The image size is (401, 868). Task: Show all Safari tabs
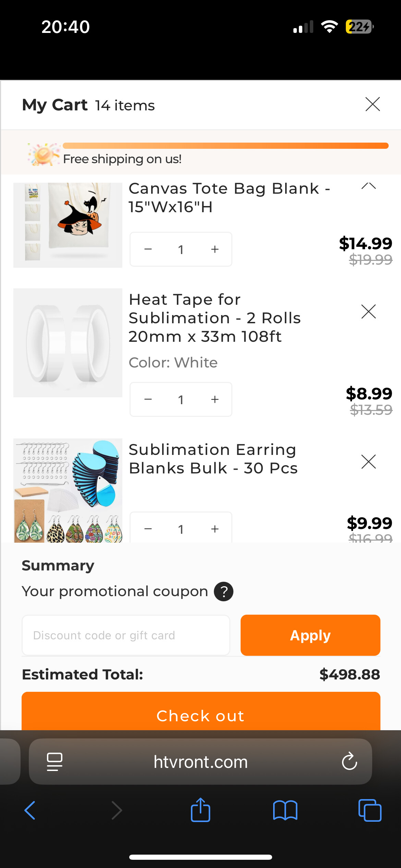tap(369, 810)
